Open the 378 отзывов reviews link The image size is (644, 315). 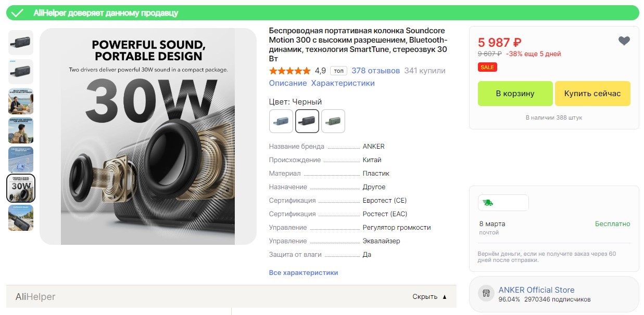375,71
